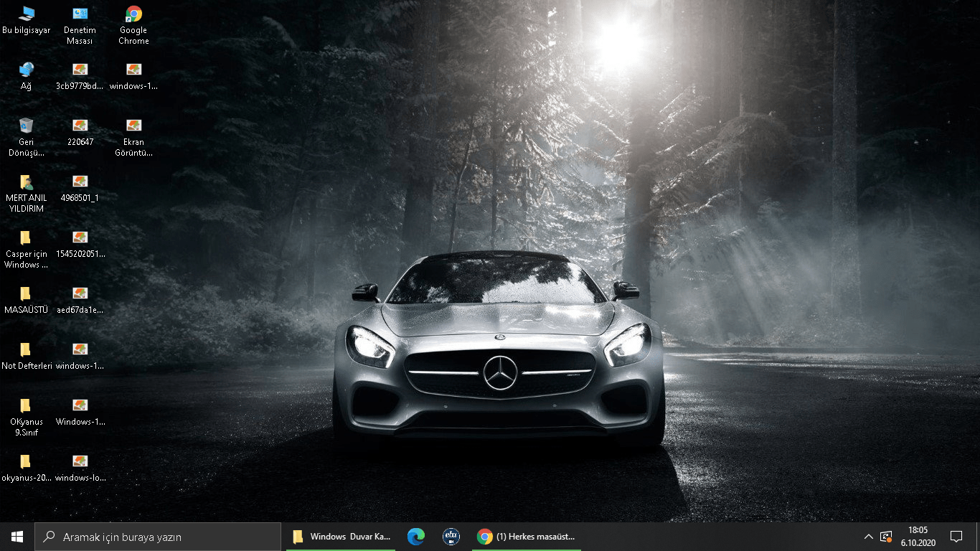
Task: Launch Microsoft Edge from the taskbar
Action: coord(416,537)
